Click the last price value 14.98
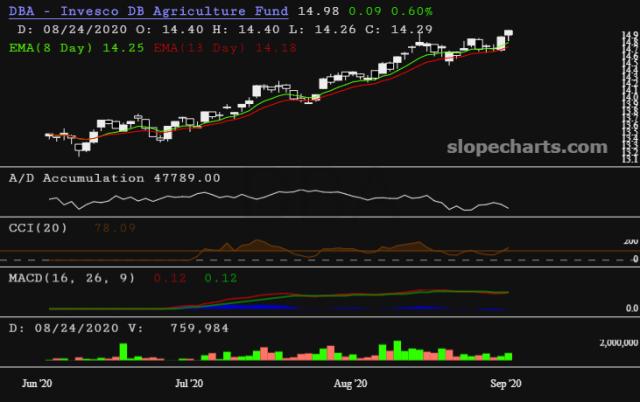 coord(318,11)
